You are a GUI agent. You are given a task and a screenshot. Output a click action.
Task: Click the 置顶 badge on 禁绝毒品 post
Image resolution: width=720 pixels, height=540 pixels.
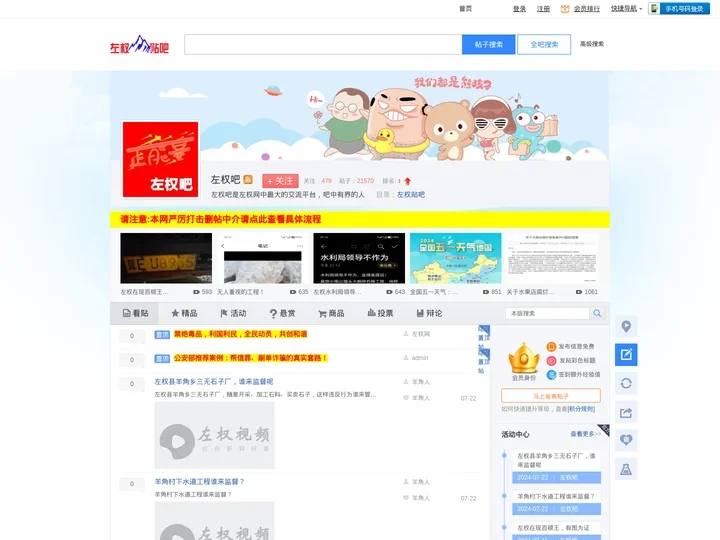coord(162,335)
